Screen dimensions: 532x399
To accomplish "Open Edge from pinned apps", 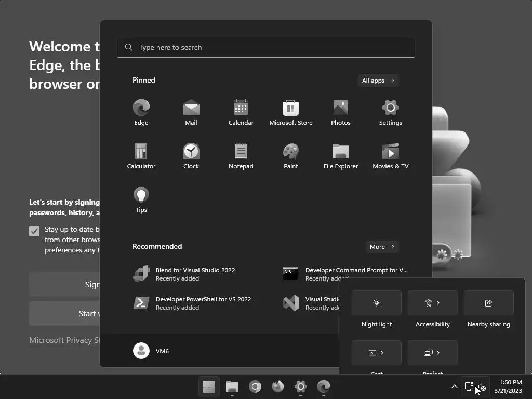I will tap(141, 112).
